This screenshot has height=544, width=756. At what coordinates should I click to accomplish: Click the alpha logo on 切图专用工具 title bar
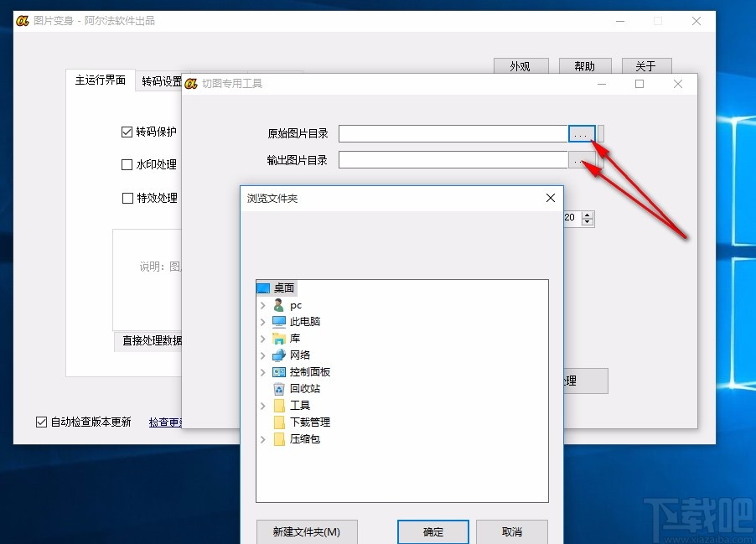click(191, 84)
